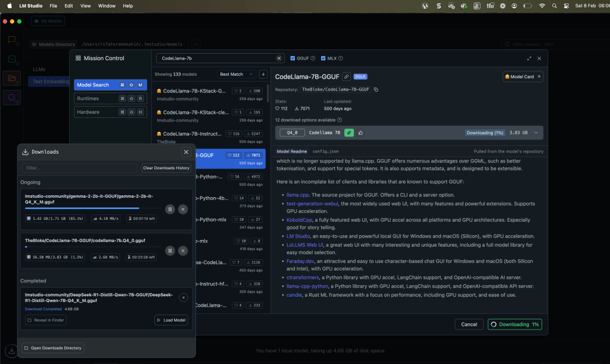Click the Clear Downloads History button

pyautogui.click(x=166, y=168)
